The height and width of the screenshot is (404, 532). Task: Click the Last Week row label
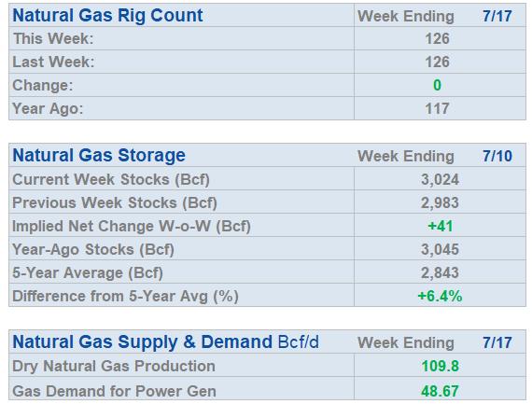coord(53,63)
